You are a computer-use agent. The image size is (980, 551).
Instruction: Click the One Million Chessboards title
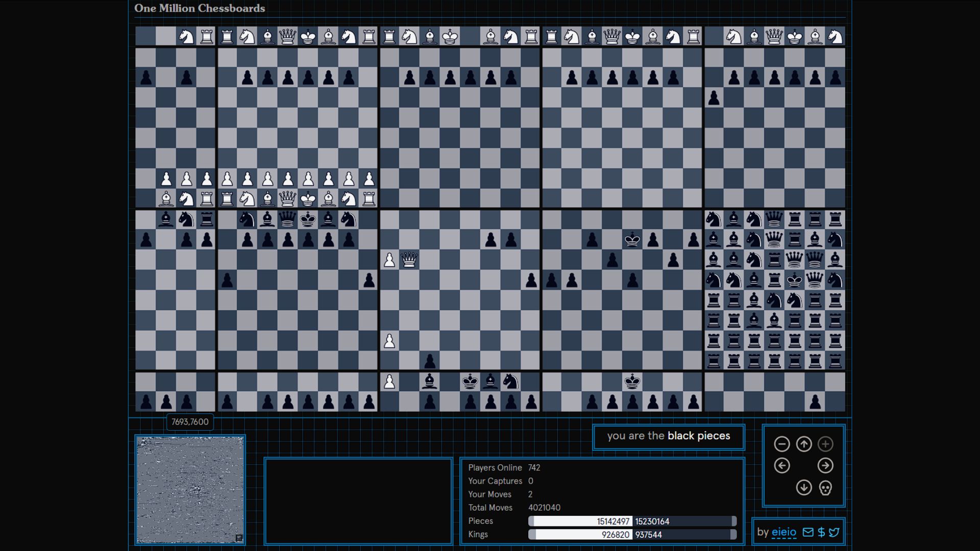click(200, 8)
